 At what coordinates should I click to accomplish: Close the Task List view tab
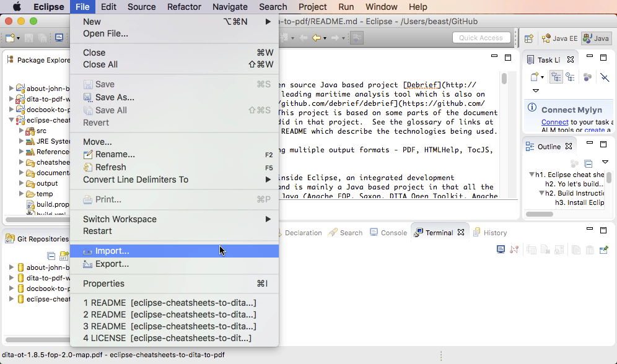coord(570,60)
